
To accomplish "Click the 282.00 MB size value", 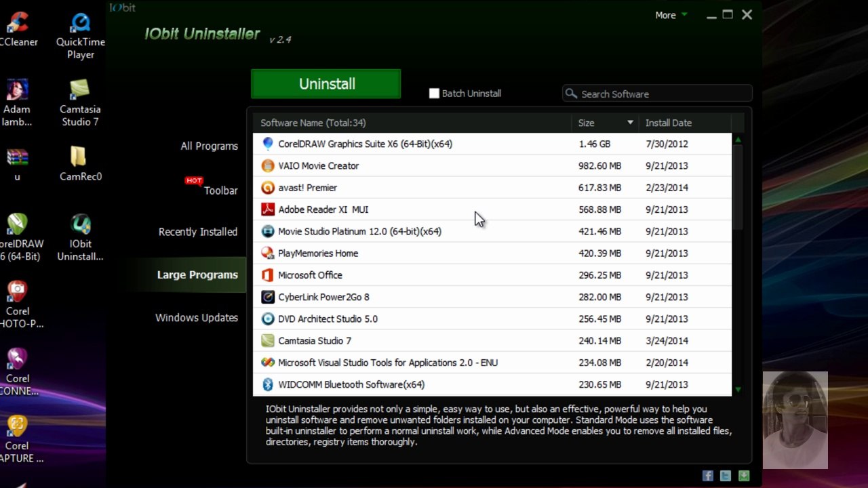I will coord(599,297).
